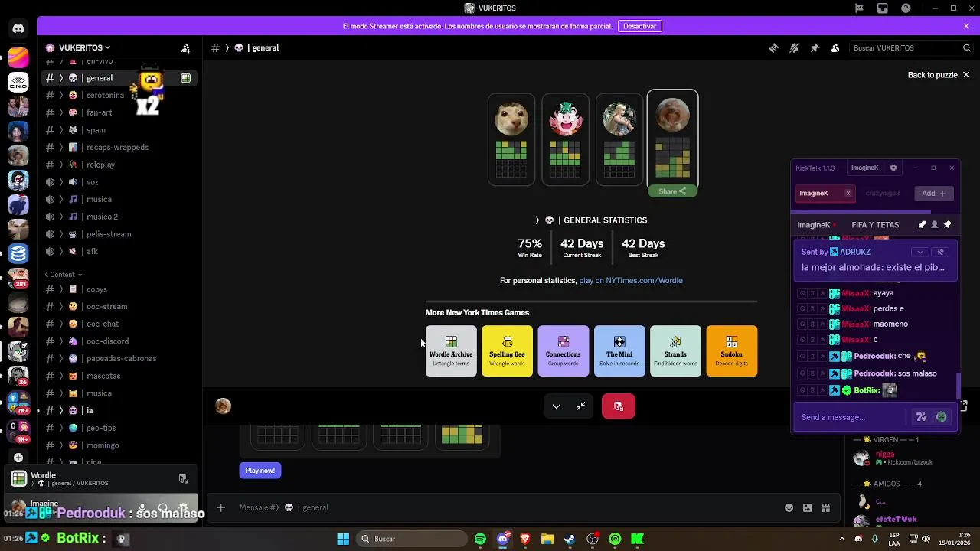
Task: Close the ImagineK tab in KickTalk
Action: [848, 194]
